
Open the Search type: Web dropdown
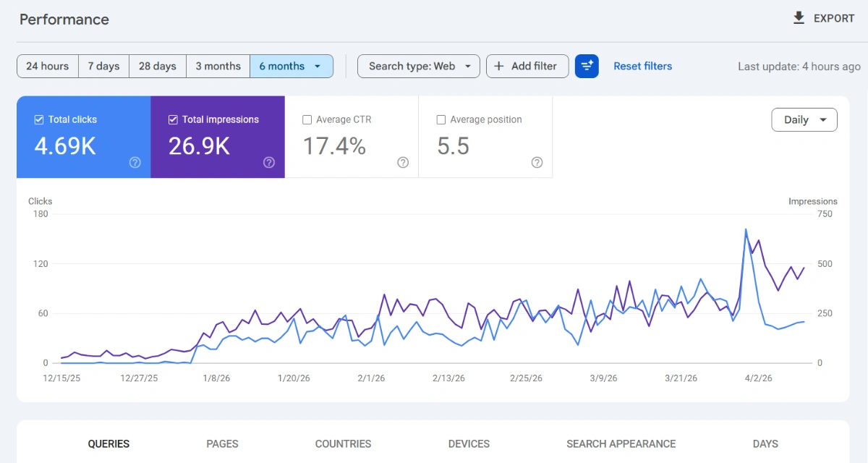coord(418,66)
